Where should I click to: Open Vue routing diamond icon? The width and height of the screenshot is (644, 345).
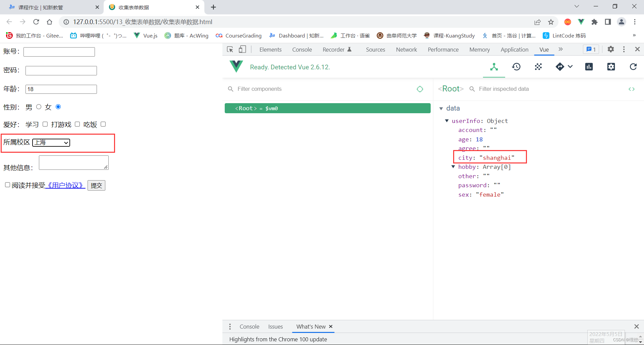560,67
